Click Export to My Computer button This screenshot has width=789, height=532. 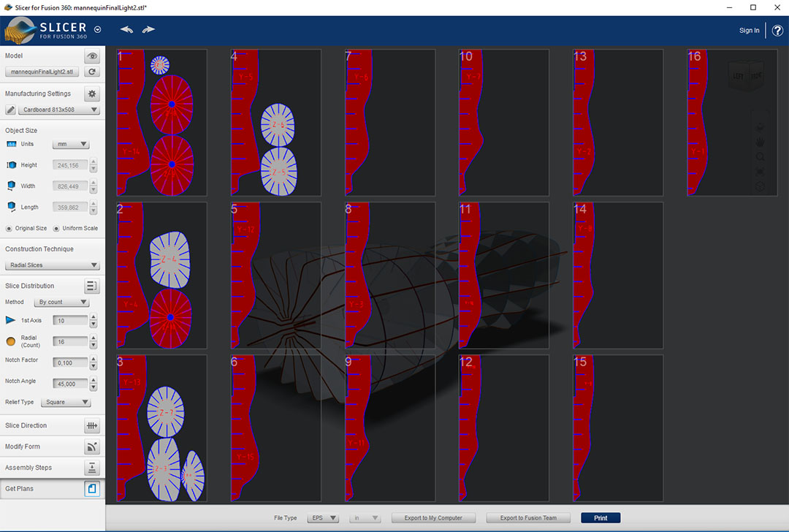pos(432,518)
